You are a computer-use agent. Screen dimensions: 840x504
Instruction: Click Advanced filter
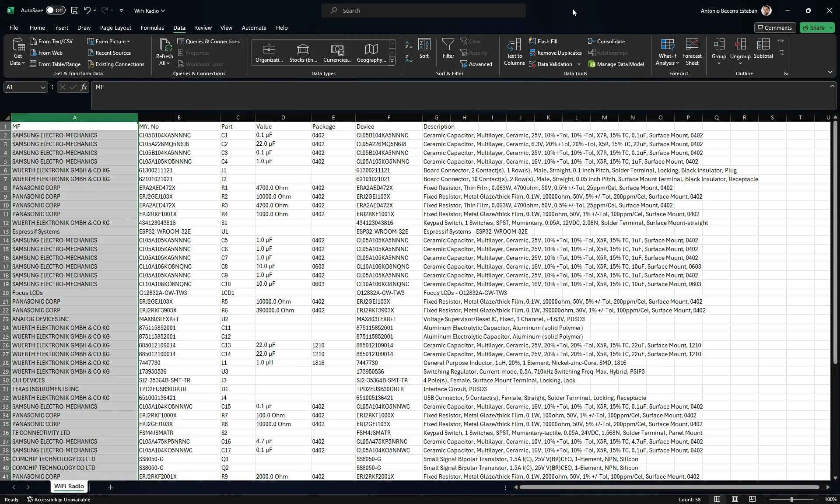pyautogui.click(x=476, y=64)
